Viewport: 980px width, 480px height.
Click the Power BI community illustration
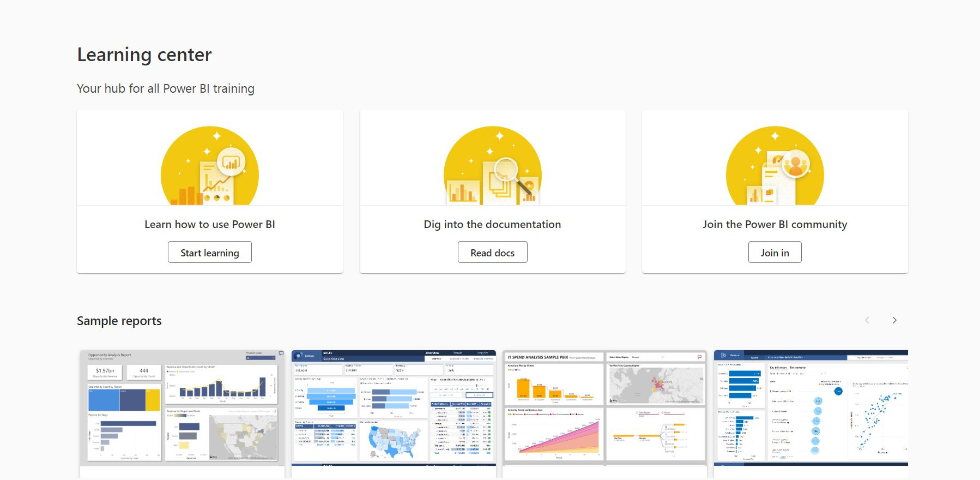775,165
